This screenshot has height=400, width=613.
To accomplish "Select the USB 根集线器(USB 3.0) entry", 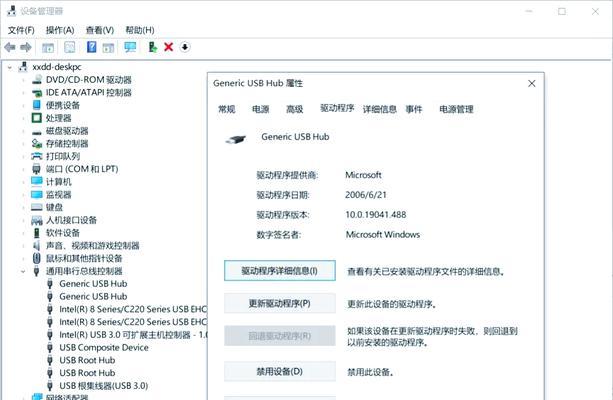I will [x=103, y=386].
